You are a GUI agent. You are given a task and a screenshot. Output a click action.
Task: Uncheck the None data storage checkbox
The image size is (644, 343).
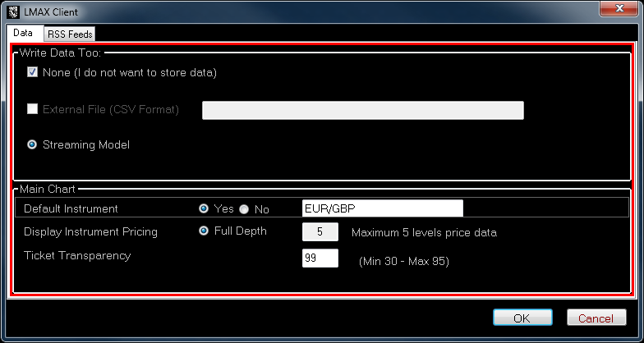[x=33, y=72]
